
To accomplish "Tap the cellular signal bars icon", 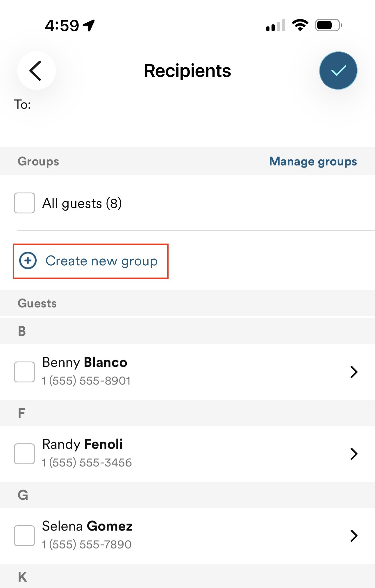I will 276,26.
